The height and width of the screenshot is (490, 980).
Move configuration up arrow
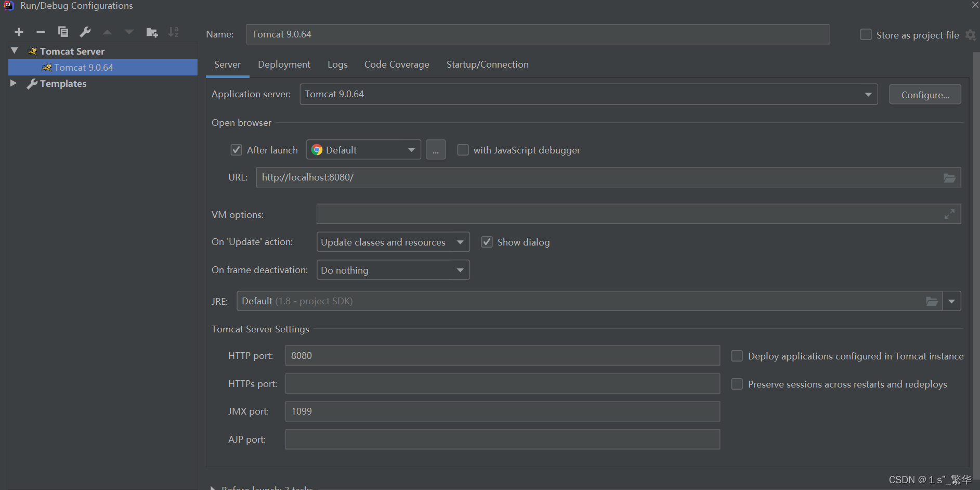click(x=107, y=32)
